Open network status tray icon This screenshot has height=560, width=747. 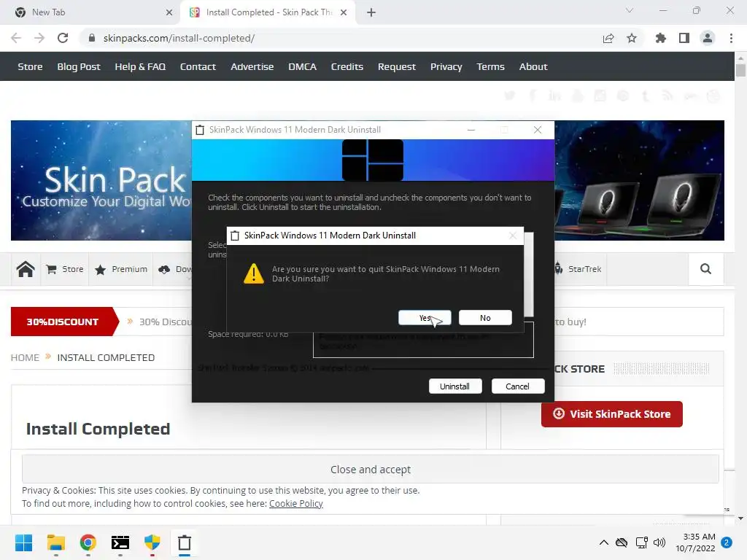pyautogui.click(x=641, y=542)
